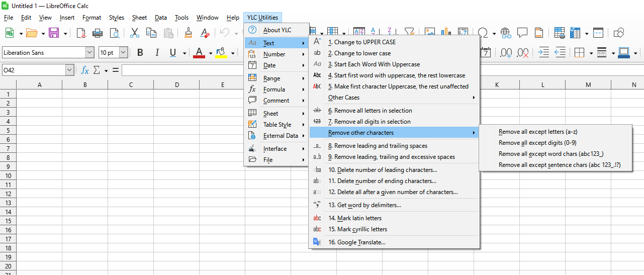Viewport: 644px width, 275px height.
Task: Toggle Italic formatting
Action: [x=157, y=52]
